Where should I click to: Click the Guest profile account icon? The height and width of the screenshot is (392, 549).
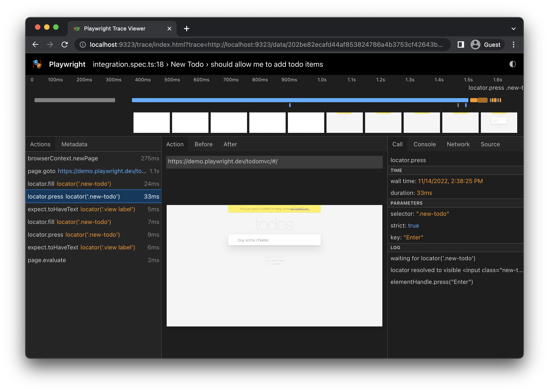point(475,44)
